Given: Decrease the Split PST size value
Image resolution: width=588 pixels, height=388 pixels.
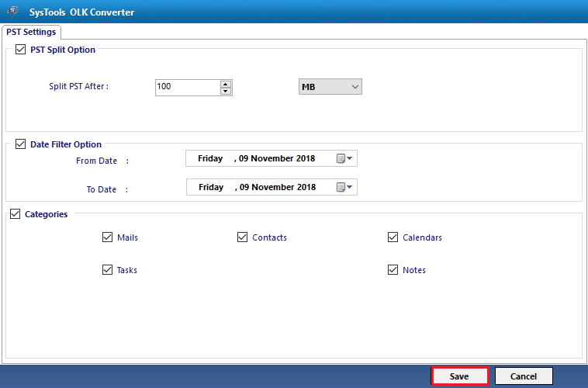Looking at the screenshot, I should [226, 91].
